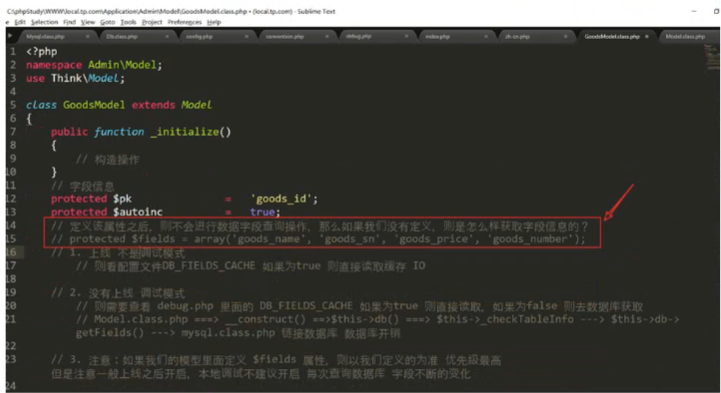The height and width of the screenshot is (393, 721).
Task: Open the View menu
Action: (88, 22)
